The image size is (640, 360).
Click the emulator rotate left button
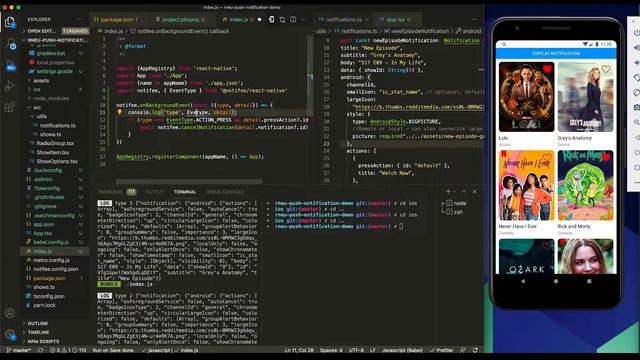637,78
